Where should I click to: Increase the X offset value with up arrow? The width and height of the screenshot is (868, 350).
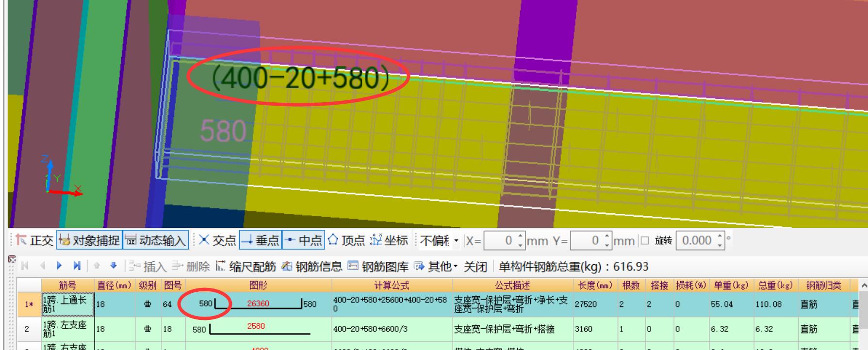[521, 237]
